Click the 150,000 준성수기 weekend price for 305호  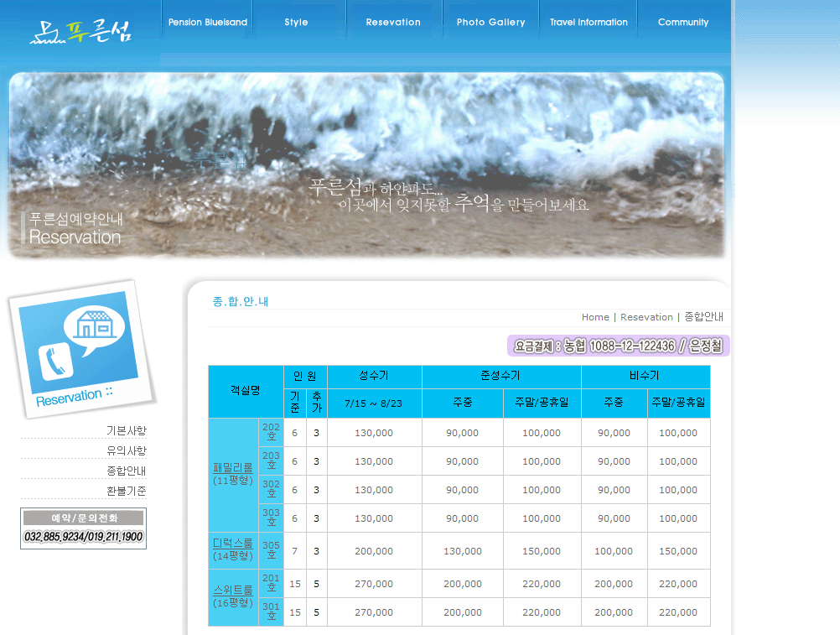click(542, 551)
